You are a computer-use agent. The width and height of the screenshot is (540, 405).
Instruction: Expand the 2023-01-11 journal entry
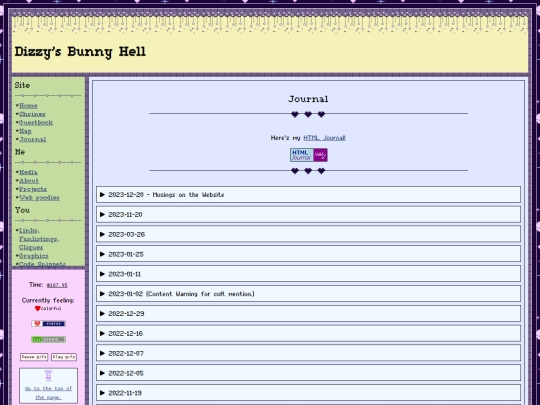pyautogui.click(x=308, y=274)
